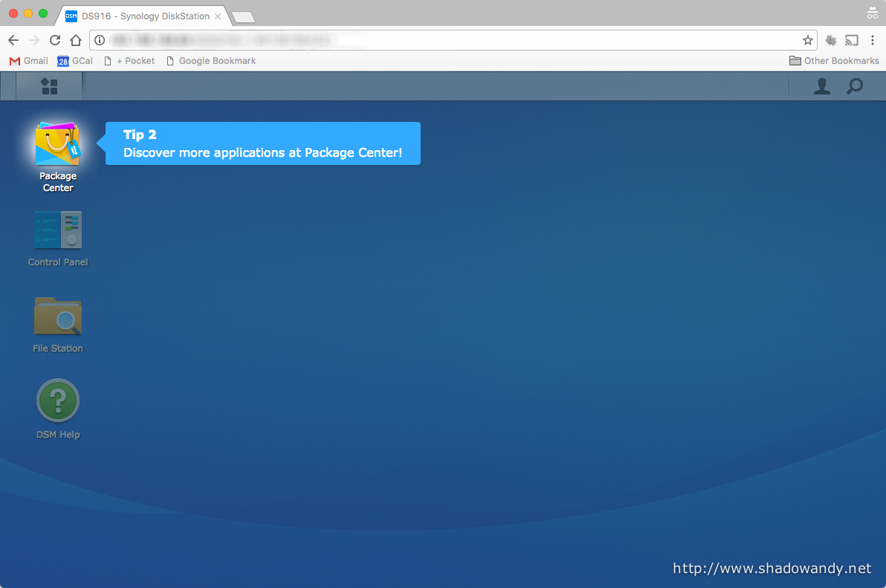Open the Package Center desktop icon
This screenshot has width=886, height=588.
tap(58, 145)
